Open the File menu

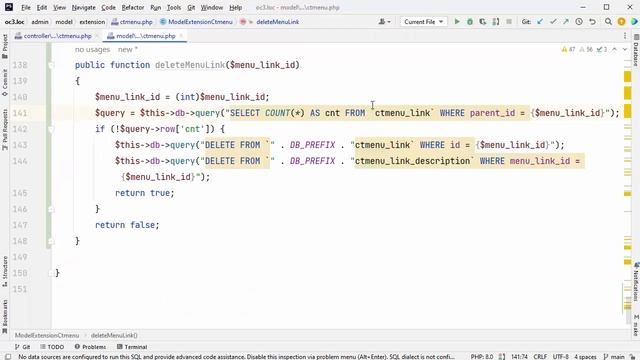coord(26,7)
